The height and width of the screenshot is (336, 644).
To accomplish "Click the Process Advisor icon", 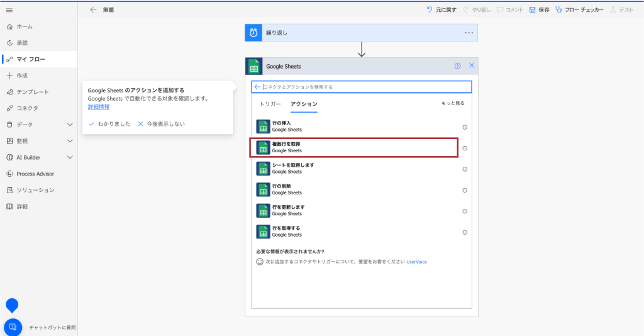I will [x=10, y=174].
